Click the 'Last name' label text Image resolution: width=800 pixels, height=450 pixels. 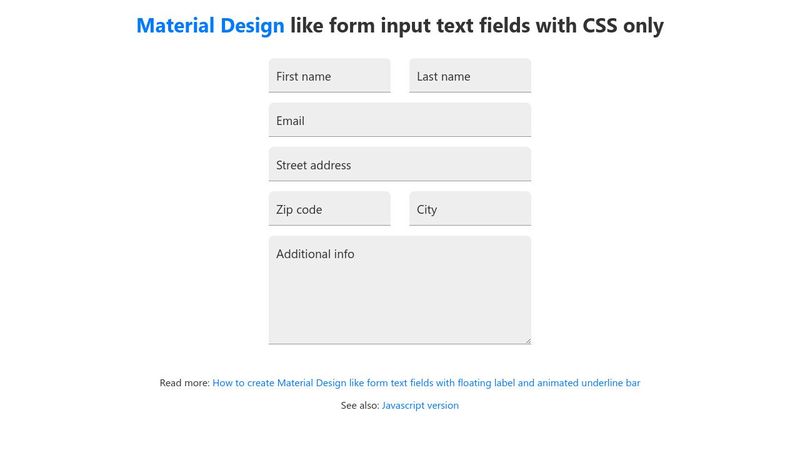click(x=443, y=77)
